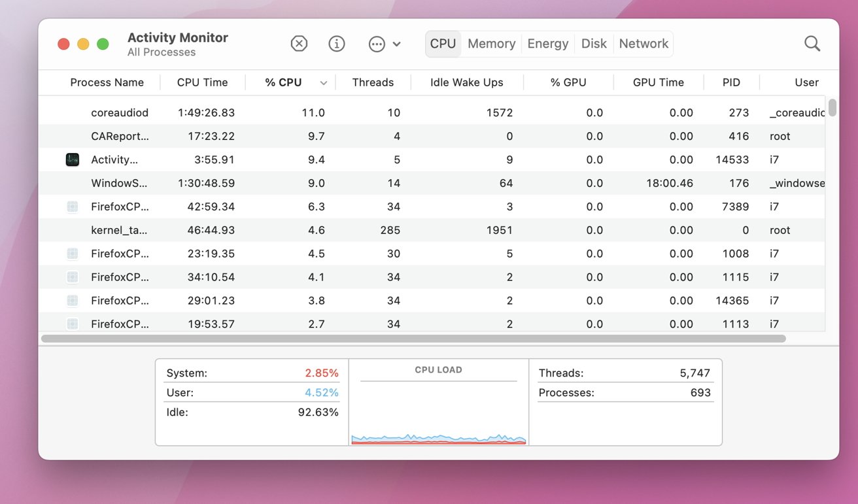The image size is (858, 504).
Task: Select the coreaudiod process row
Action: click(x=262, y=112)
